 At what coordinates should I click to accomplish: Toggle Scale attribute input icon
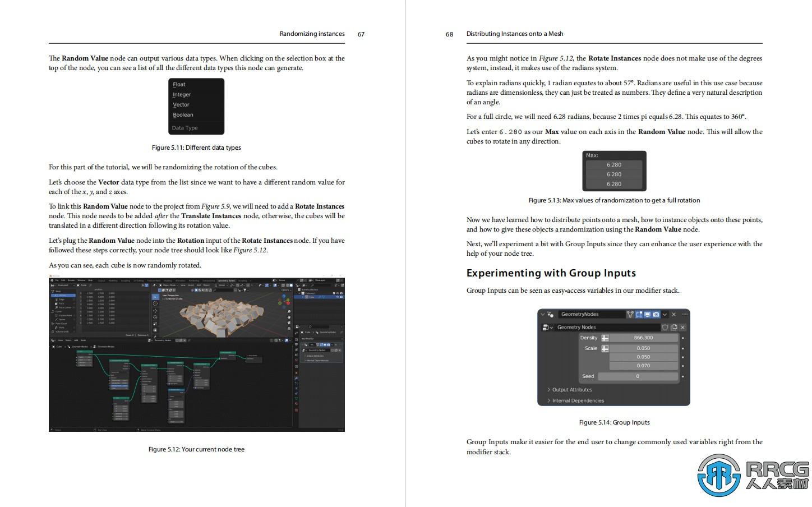click(x=605, y=348)
